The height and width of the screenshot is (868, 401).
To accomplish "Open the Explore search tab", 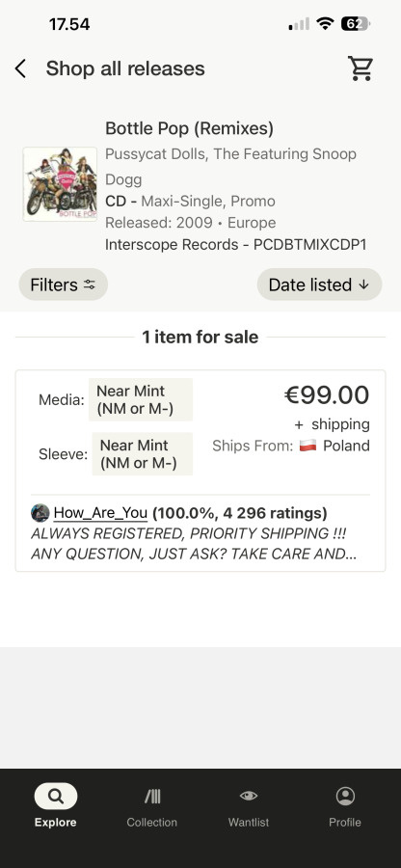I will [x=55, y=805].
